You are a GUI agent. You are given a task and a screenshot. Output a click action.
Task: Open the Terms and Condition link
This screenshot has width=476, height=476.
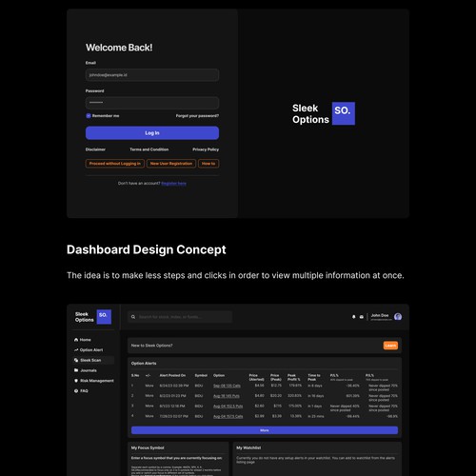coord(149,149)
